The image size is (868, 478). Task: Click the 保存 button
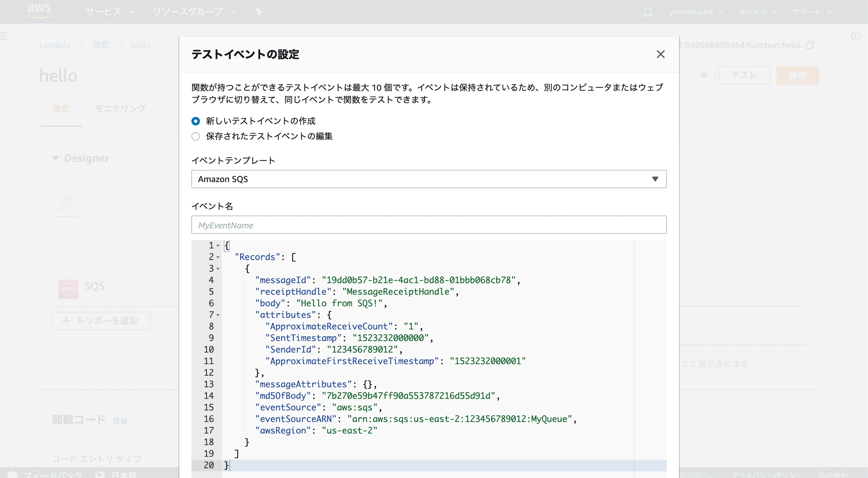[x=798, y=76]
